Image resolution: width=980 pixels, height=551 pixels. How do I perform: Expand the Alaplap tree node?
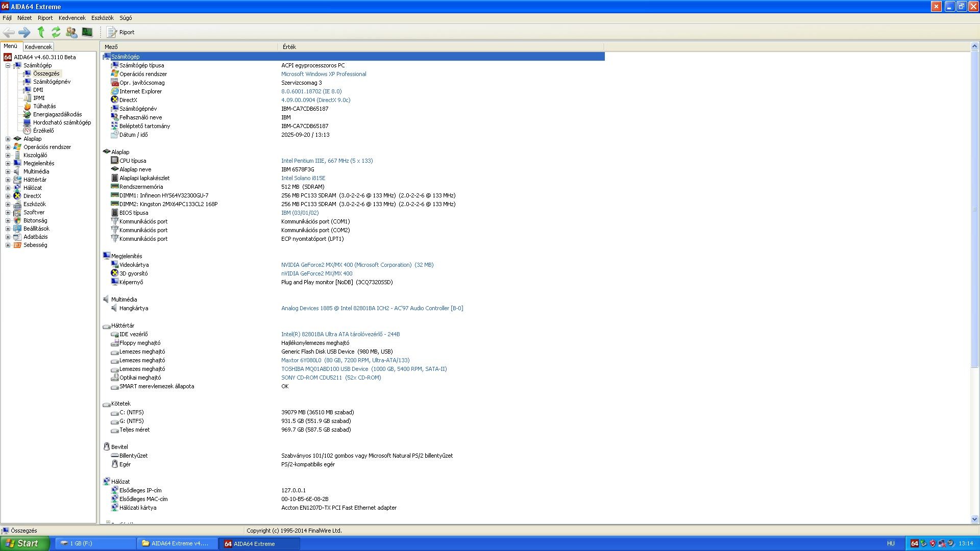coord(8,139)
